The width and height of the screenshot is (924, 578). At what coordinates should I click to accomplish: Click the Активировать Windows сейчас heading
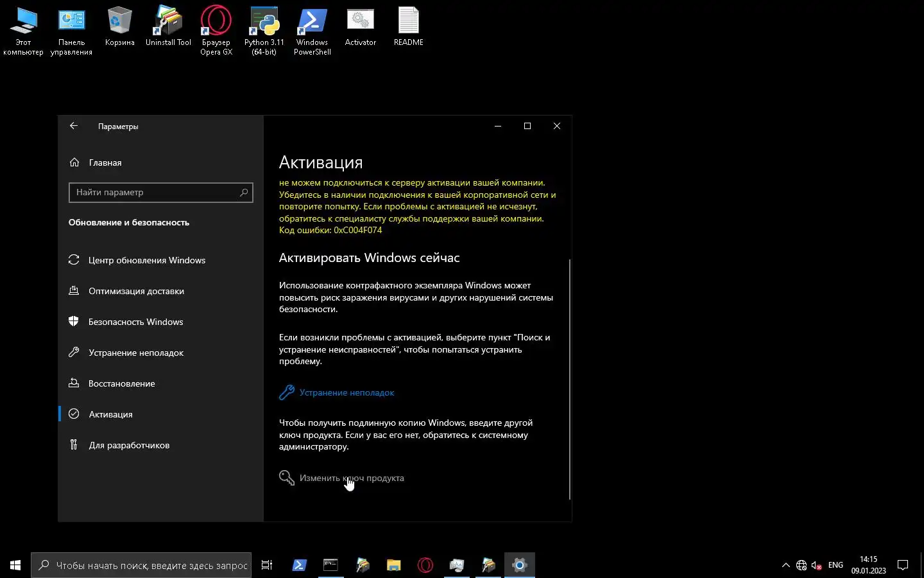(369, 258)
